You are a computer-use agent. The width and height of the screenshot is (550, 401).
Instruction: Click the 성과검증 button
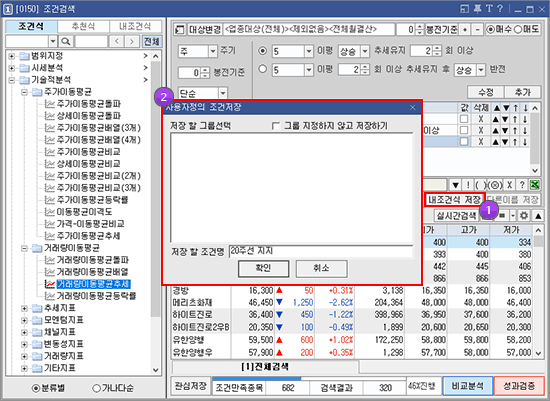pos(519,386)
